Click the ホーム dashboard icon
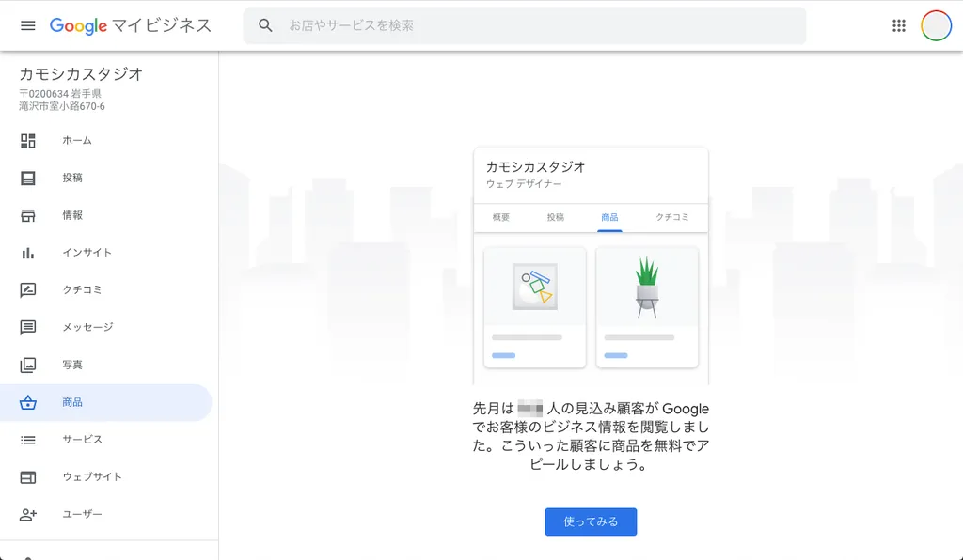 tap(27, 140)
